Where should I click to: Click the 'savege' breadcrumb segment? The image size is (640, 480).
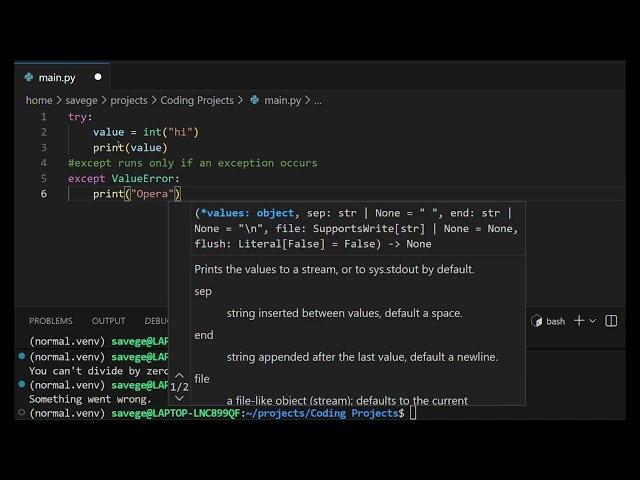point(82,100)
